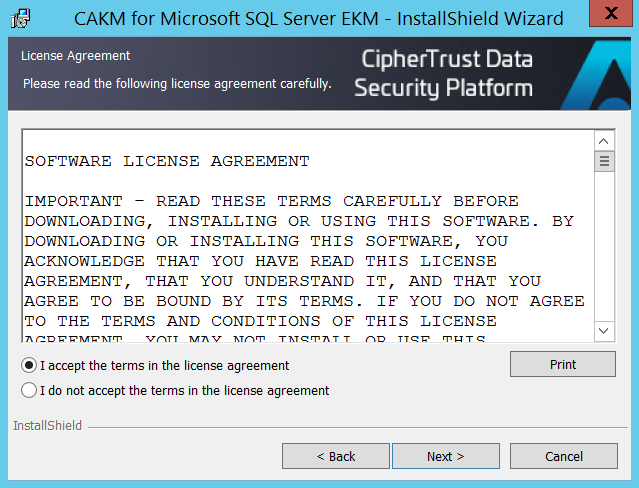The image size is (639, 488).
Task: Proceed by clicking 'Next >'
Action: click(x=446, y=456)
